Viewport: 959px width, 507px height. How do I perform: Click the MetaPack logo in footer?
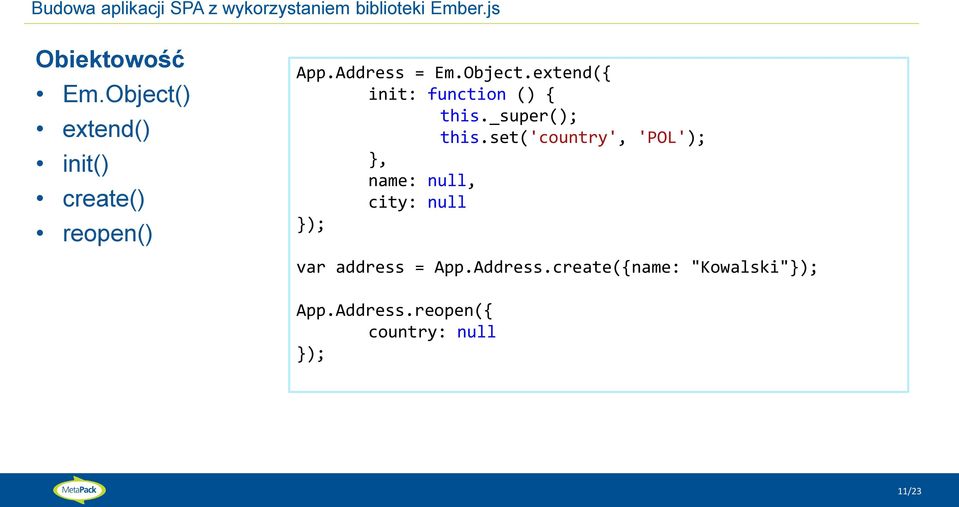coord(80,490)
